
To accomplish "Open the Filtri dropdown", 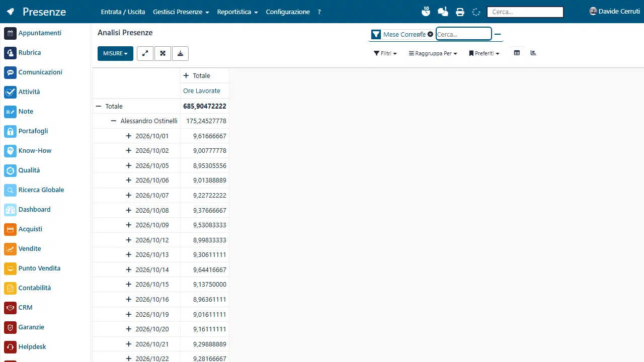I will [385, 53].
